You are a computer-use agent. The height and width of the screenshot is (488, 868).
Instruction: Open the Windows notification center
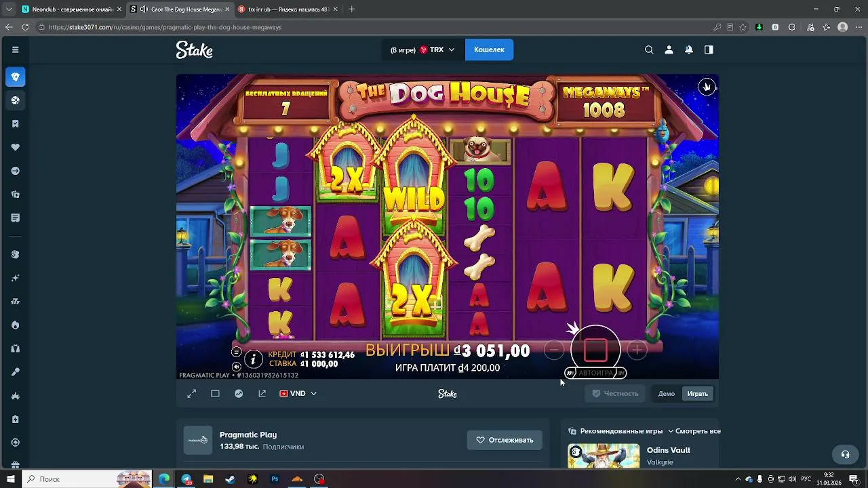pos(854,479)
